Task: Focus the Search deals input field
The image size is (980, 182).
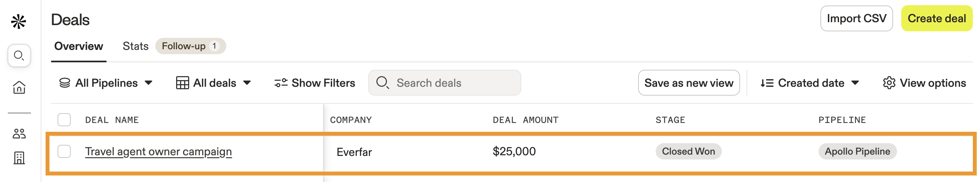Action: click(444, 83)
